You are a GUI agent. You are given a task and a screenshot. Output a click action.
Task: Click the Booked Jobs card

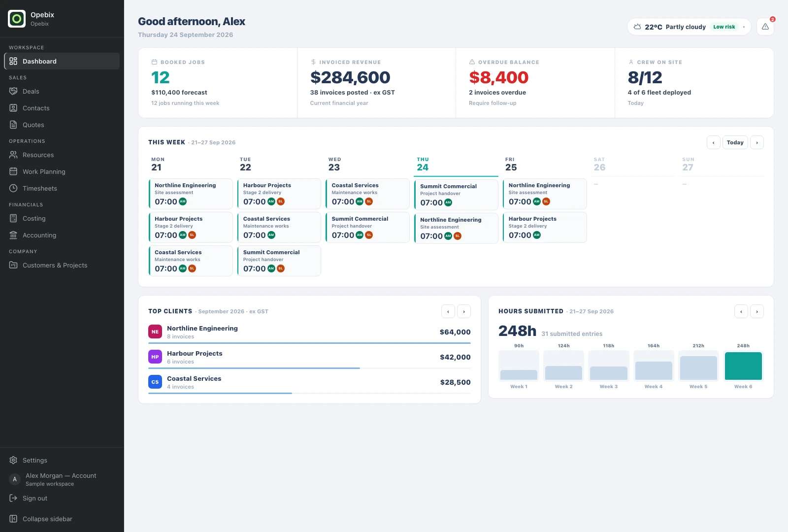(x=218, y=83)
